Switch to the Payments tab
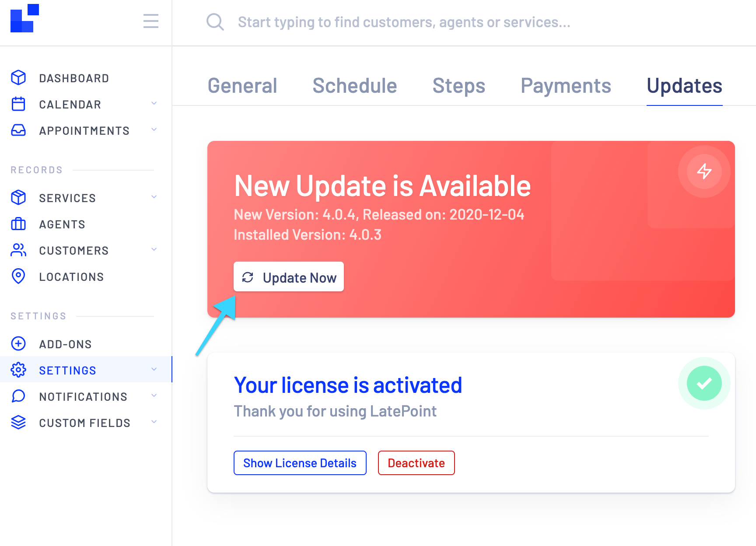Screen dimensions: 756x546 tap(566, 86)
